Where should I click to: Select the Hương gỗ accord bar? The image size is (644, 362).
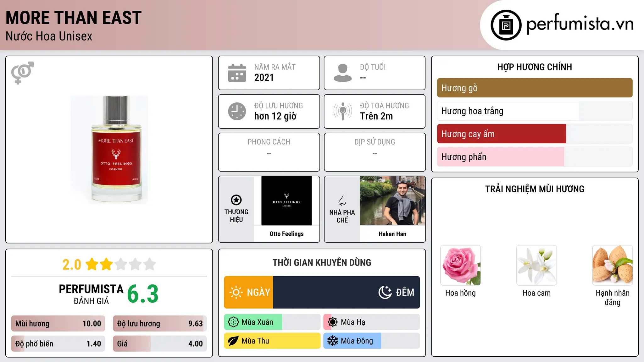535,88
